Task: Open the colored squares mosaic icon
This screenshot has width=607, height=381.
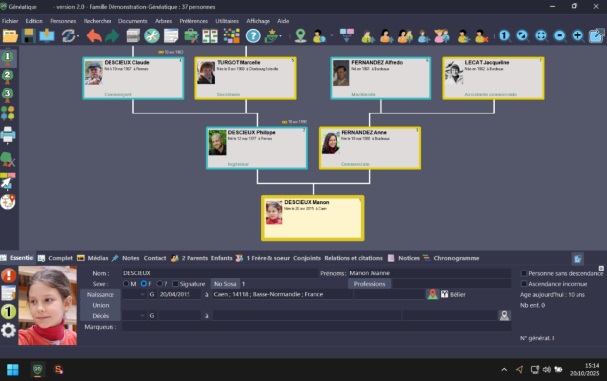Action: [x=231, y=36]
